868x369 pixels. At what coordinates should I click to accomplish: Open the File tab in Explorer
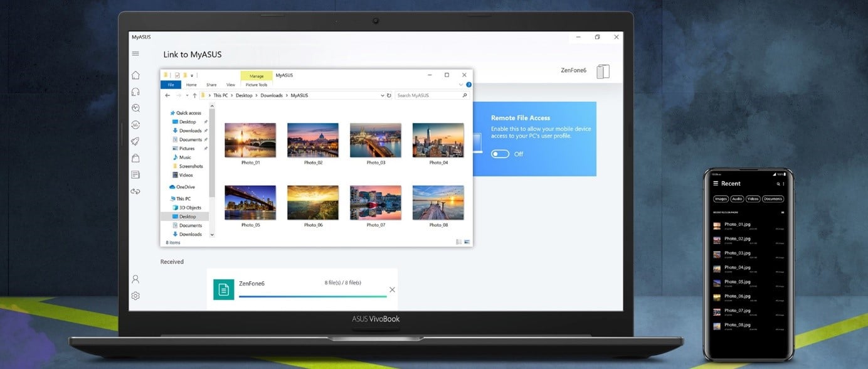[170, 85]
